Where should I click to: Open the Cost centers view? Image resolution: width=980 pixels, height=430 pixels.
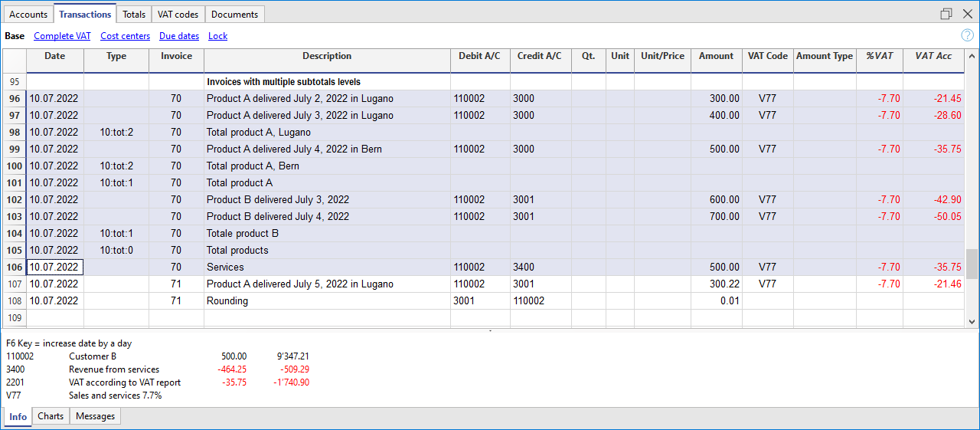point(125,36)
